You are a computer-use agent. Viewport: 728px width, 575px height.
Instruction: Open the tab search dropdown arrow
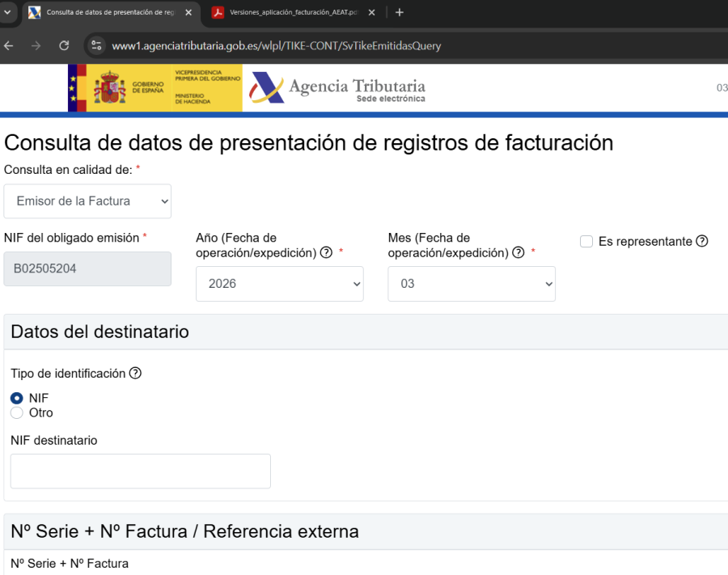click(x=7, y=12)
